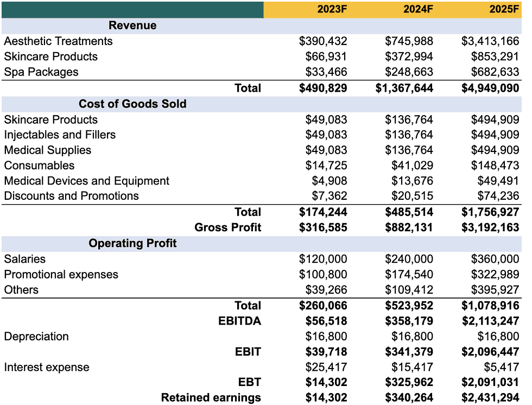Click the Operating Profit section header
This screenshot has width=532, height=405.
(x=132, y=243)
